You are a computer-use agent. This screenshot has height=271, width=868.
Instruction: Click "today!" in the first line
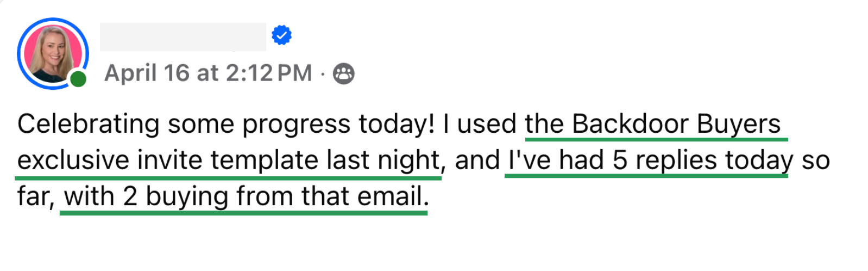[397, 125]
